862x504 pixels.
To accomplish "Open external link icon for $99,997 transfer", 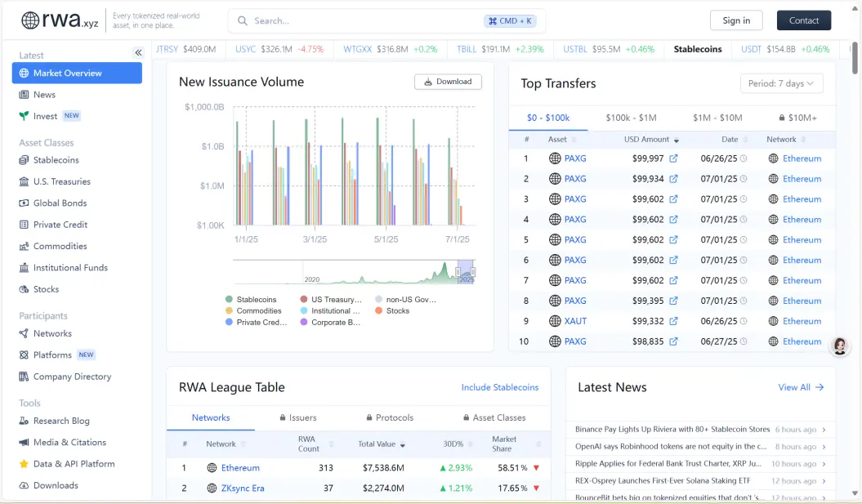I will [x=673, y=158].
